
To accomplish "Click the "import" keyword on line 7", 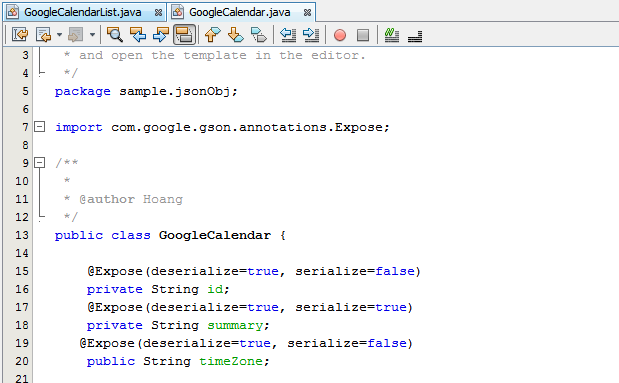I will (x=79, y=128).
